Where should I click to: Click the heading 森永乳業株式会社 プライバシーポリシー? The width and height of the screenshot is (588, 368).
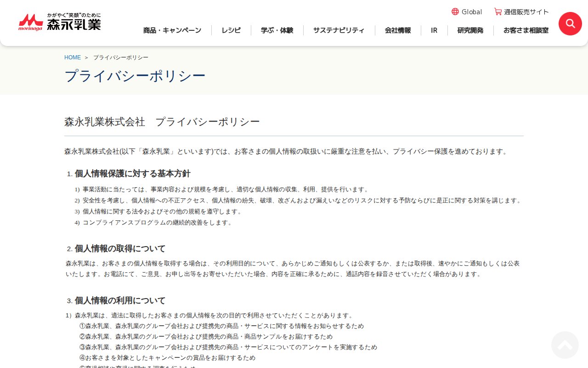(x=162, y=122)
